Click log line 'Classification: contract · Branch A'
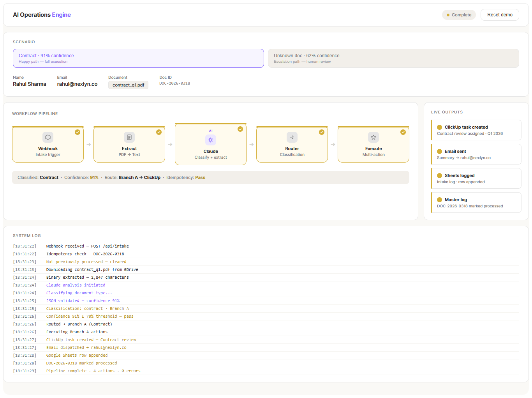The width and height of the screenshot is (532, 398). coord(87,309)
